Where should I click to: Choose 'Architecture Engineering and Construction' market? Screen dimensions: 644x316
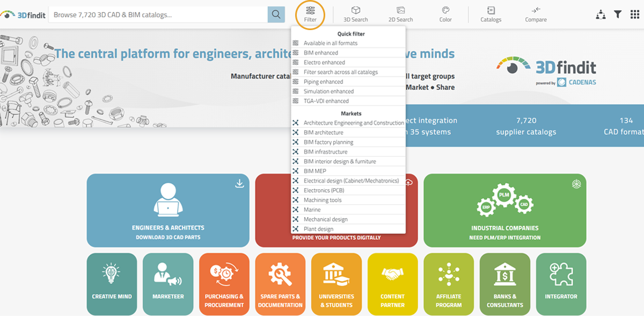pyautogui.click(x=348, y=123)
